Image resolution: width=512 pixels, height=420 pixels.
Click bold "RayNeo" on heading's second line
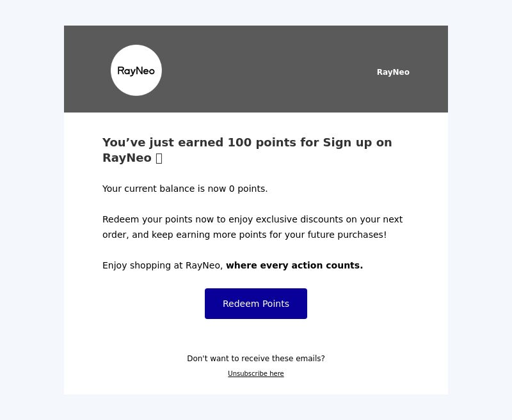click(127, 158)
